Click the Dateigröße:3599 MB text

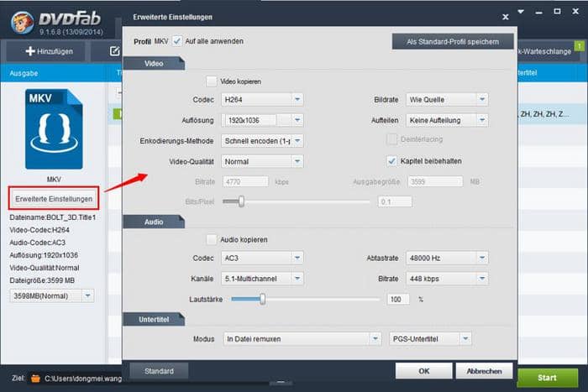tap(42, 280)
